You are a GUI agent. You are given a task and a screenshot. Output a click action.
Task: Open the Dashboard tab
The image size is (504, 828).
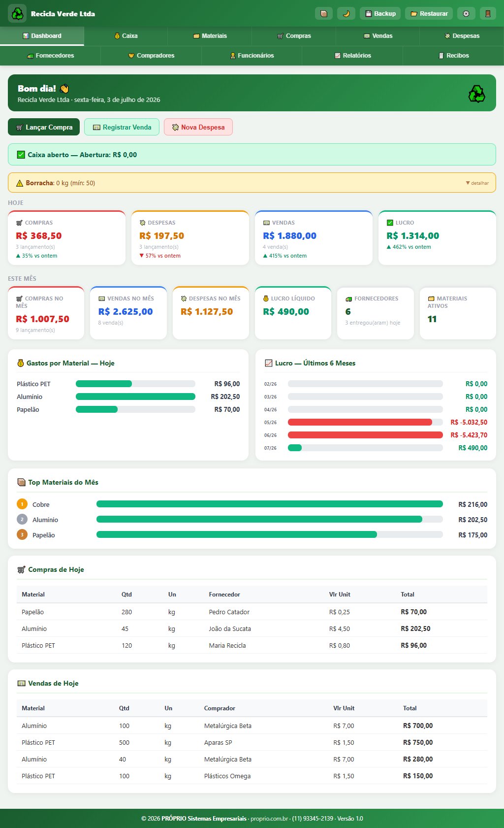tap(42, 36)
